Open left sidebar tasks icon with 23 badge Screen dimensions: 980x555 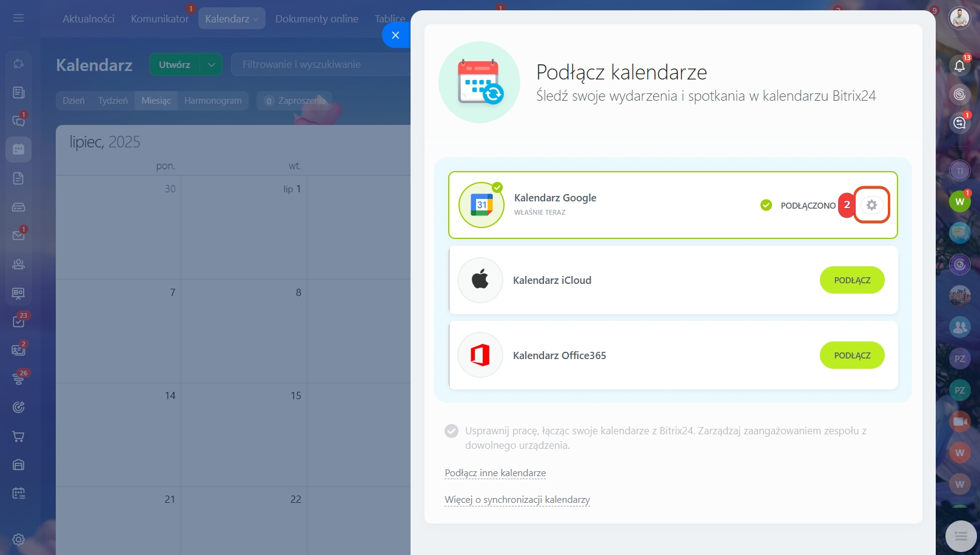[x=18, y=321]
